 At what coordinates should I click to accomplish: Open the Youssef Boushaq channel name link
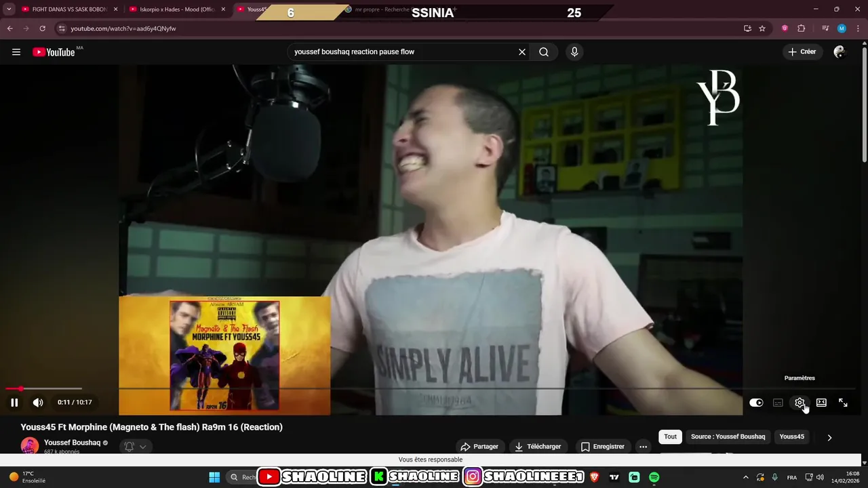[72, 443]
